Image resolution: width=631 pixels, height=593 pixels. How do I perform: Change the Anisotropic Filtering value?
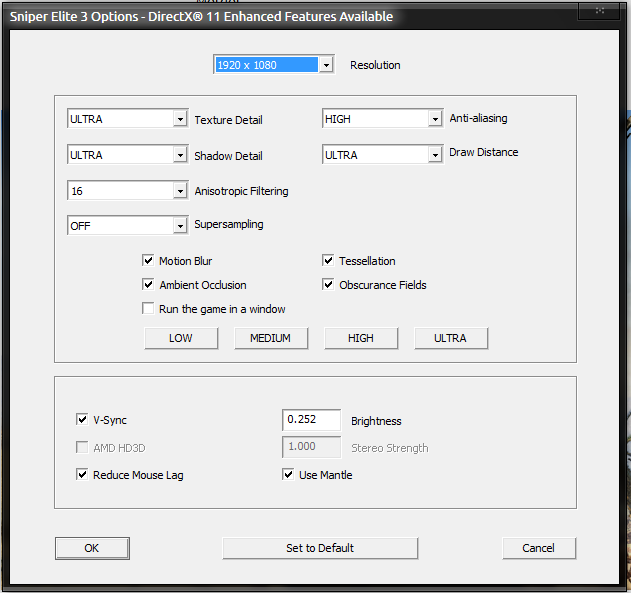point(128,190)
